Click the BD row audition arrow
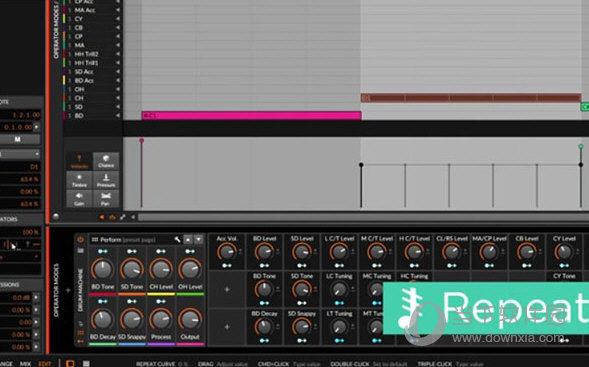589x367 pixels. click(x=118, y=116)
